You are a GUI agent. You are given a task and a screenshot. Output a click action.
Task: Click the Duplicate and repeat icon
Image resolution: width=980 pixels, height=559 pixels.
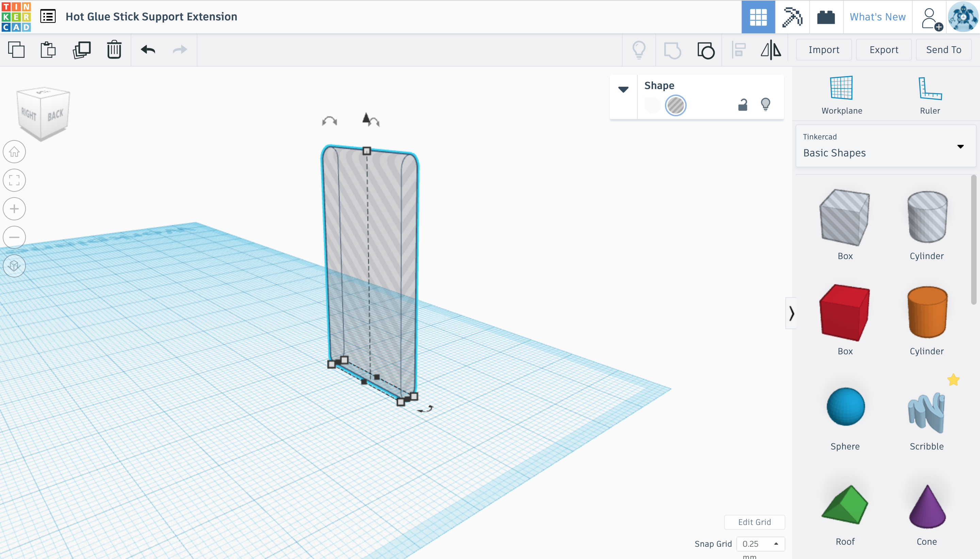point(81,50)
